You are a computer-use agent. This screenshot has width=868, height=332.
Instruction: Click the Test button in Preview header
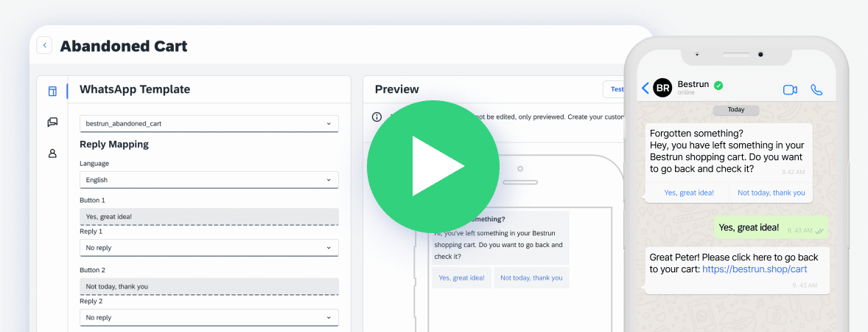pos(616,89)
